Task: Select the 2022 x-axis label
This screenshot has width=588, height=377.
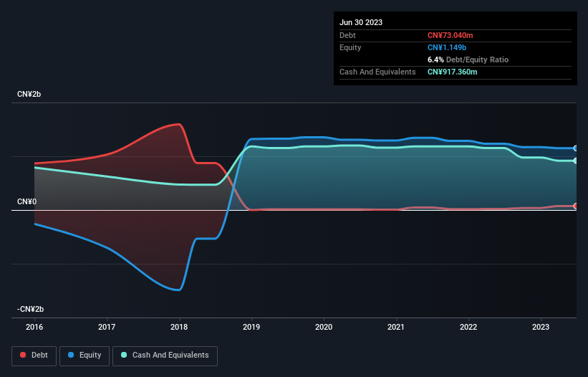Action: pyautogui.click(x=468, y=327)
